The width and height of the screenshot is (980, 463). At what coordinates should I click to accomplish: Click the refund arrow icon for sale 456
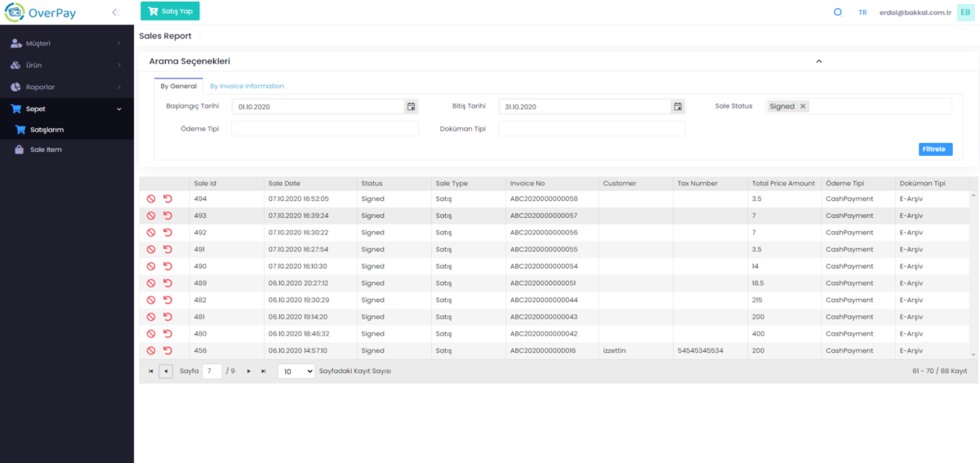(x=167, y=350)
